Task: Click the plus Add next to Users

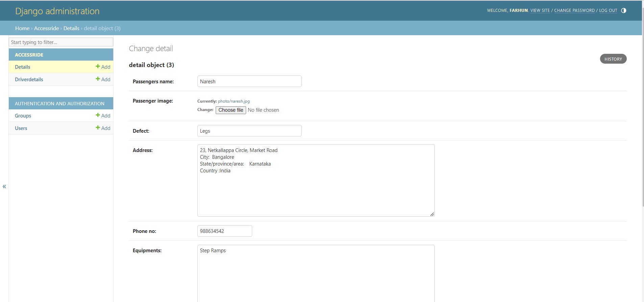Action: [x=103, y=128]
